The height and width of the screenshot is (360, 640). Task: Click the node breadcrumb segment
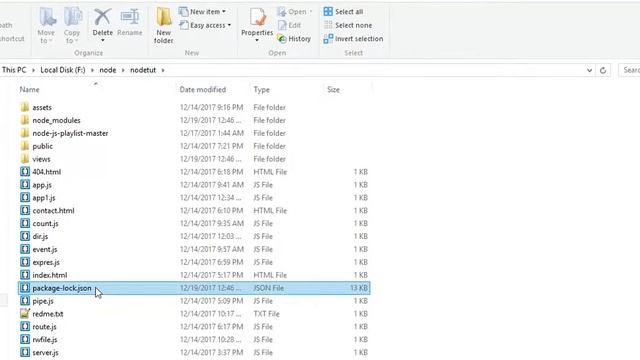[x=108, y=70]
